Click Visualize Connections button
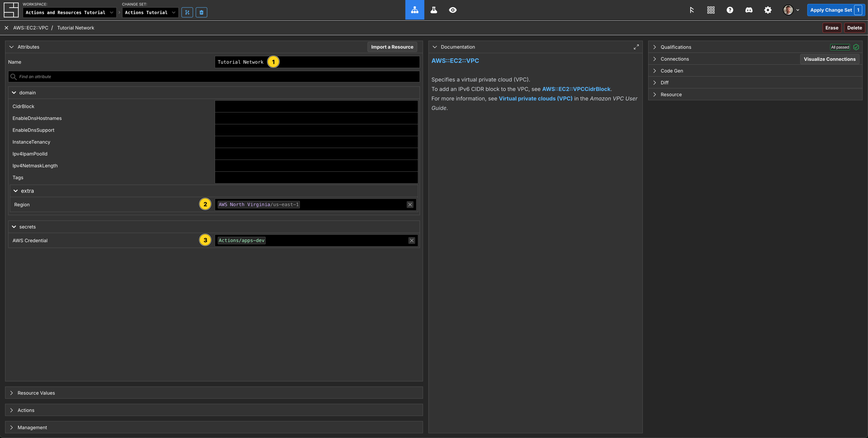 point(830,59)
